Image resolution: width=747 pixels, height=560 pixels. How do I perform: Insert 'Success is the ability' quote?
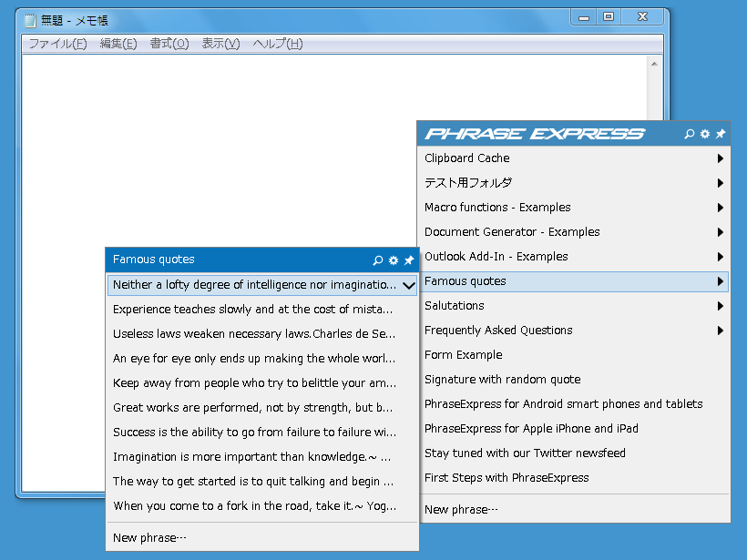[x=262, y=433]
